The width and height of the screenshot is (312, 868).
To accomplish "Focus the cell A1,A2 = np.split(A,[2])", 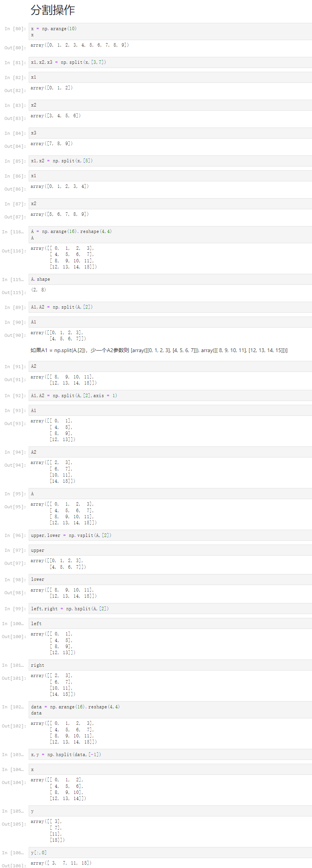I will coord(170,307).
